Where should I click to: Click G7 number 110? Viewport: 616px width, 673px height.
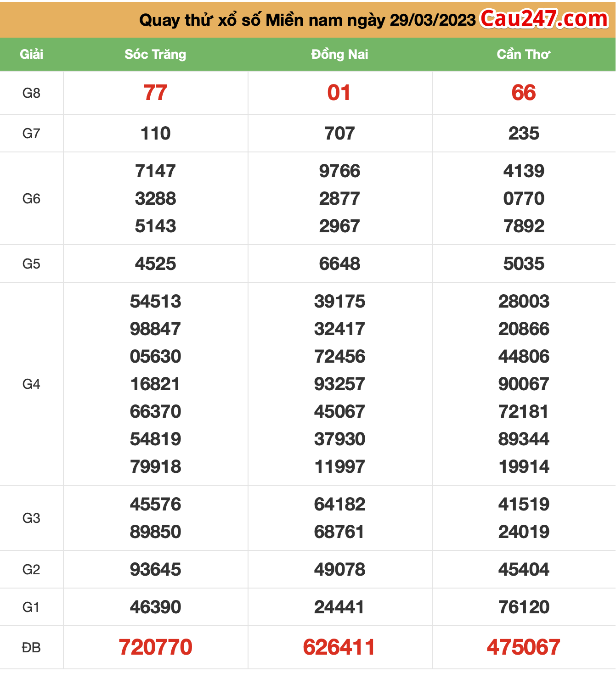(x=155, y=134)
